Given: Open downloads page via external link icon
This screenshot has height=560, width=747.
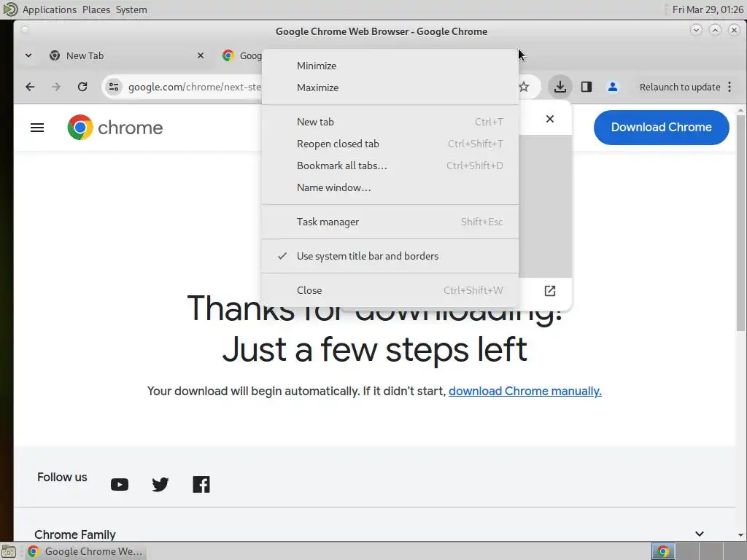Looking at the screenshot, I should (550, 290).
